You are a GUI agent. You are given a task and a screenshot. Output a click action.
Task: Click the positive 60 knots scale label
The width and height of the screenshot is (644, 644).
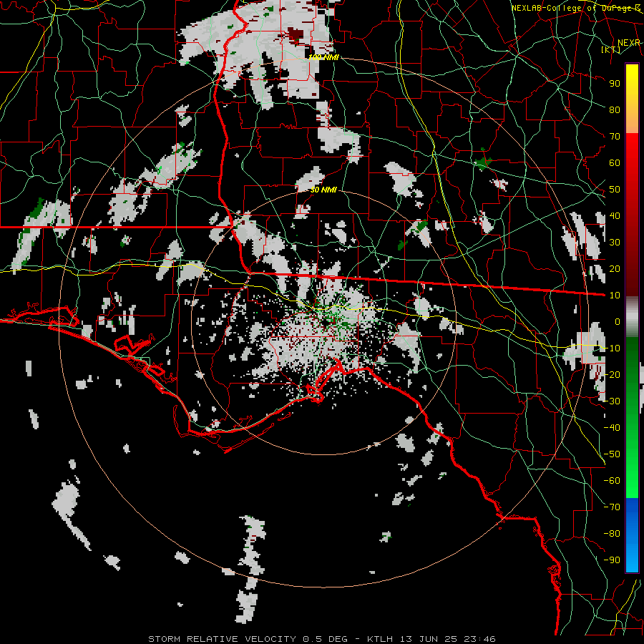point(615,163)
